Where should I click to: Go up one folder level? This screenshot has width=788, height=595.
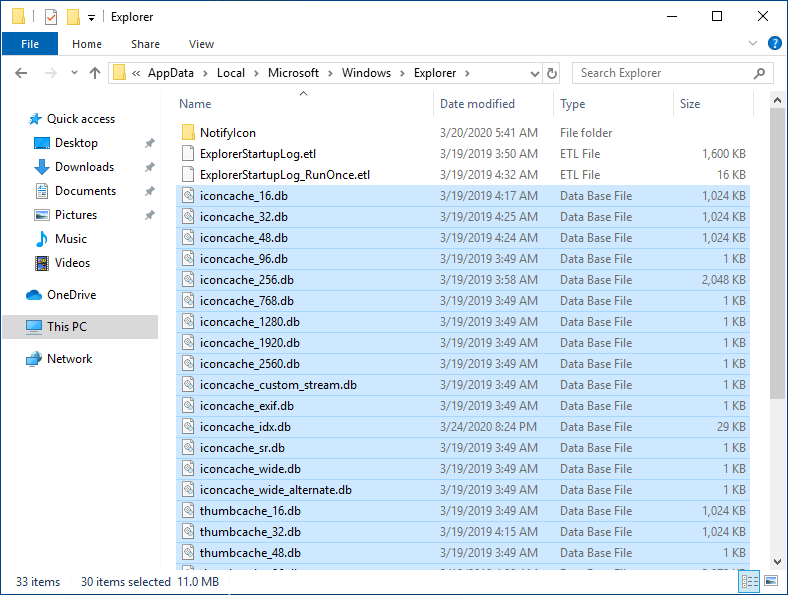coord(94,73)
